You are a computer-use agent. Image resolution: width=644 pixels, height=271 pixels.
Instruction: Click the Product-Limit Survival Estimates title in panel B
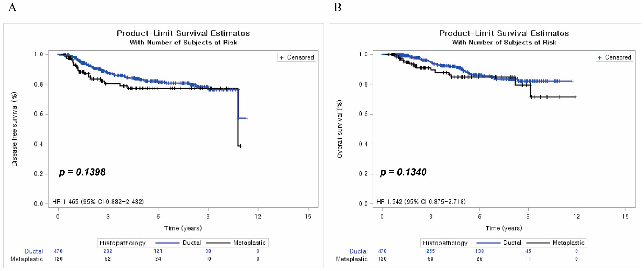pyautogui.click(x=504, y=33)
